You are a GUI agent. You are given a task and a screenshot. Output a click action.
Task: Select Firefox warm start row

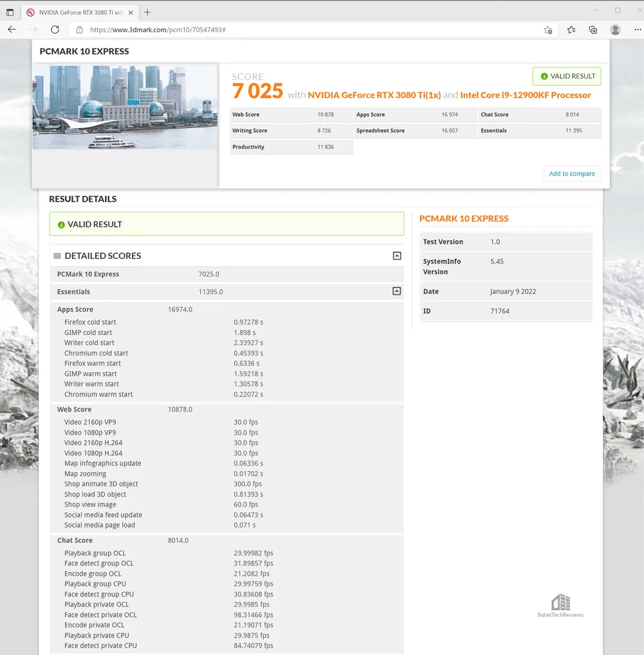(x=227, y=363)
